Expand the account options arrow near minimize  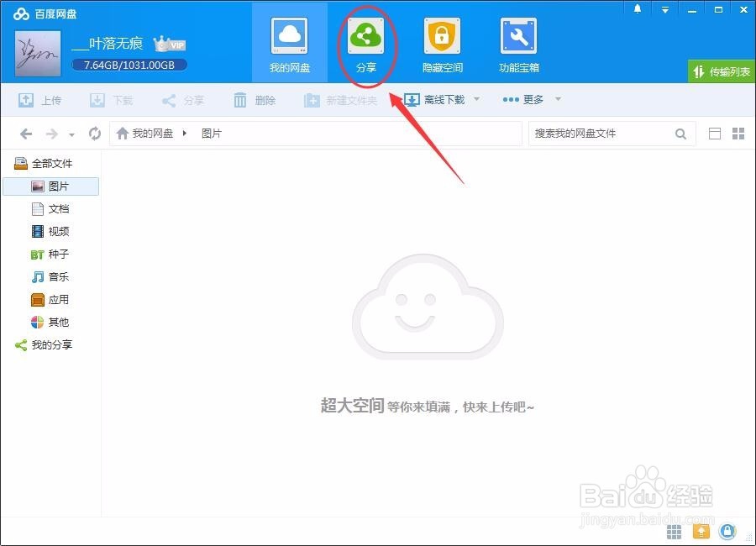coord(665,8)
